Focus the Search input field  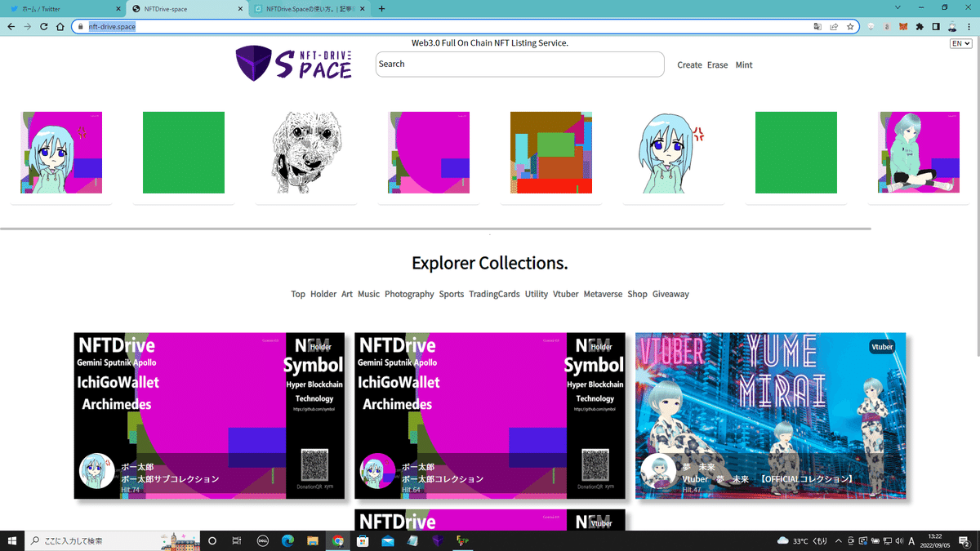[x=519, y=64]
